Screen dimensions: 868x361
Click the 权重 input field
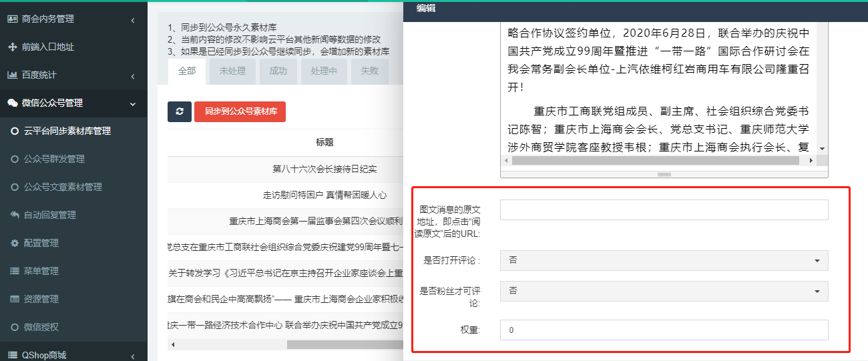tap(664, 330)
